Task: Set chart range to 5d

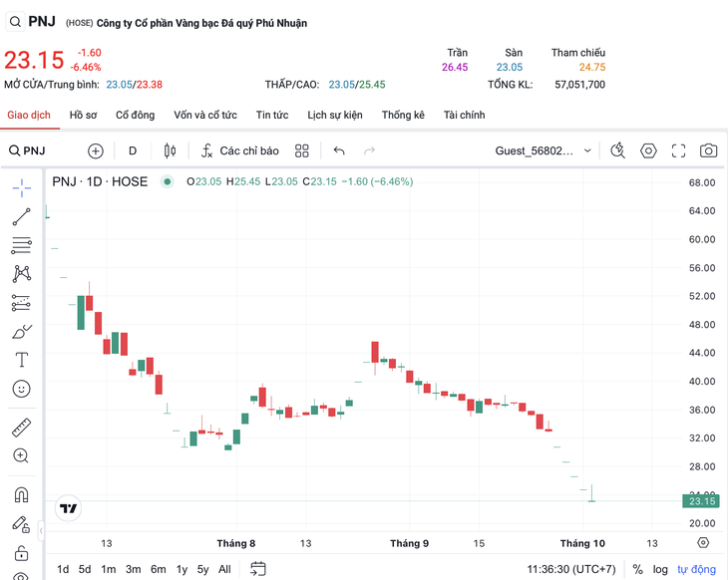Action: point(85,569)
